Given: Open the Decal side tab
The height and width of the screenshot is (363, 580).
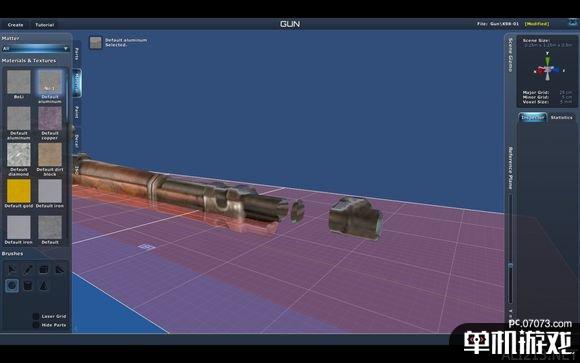Looking at the screenshot, I should 77,141.
